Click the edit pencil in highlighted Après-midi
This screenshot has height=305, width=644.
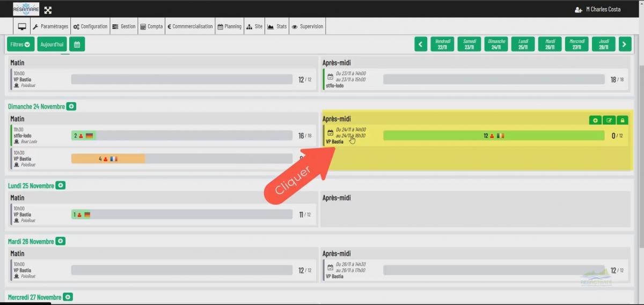tap(609, 120)
